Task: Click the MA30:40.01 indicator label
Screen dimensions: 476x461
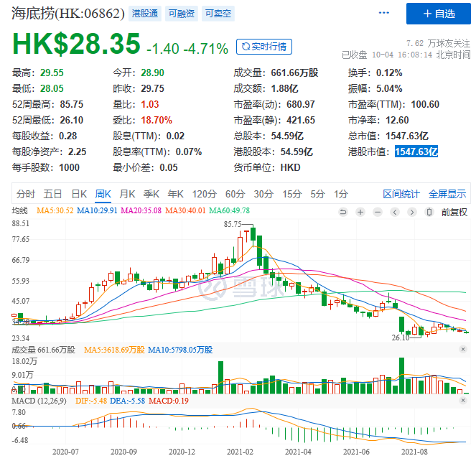Action: 185,210
